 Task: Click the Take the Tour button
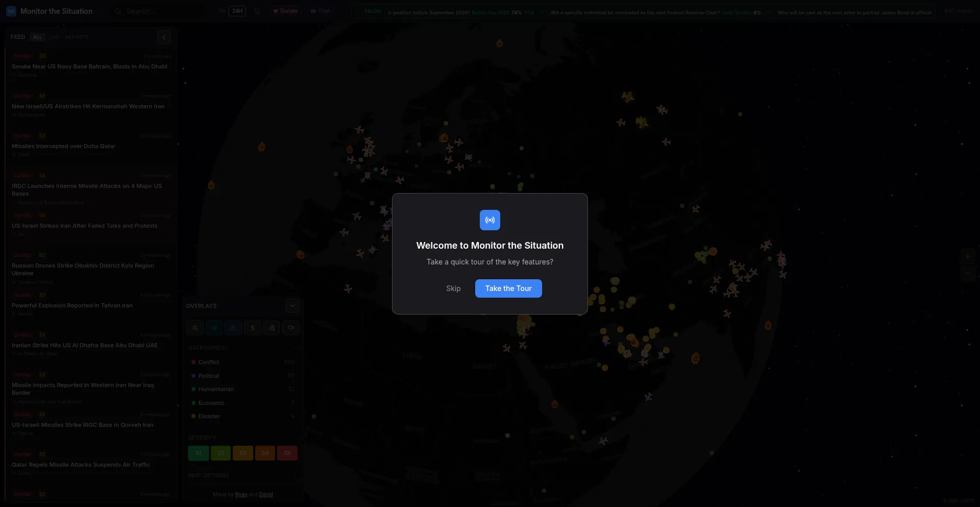pos(508,288)
